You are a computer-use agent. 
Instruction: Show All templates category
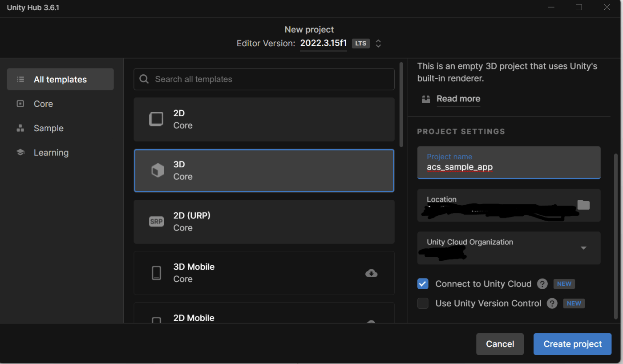[60, 80]
